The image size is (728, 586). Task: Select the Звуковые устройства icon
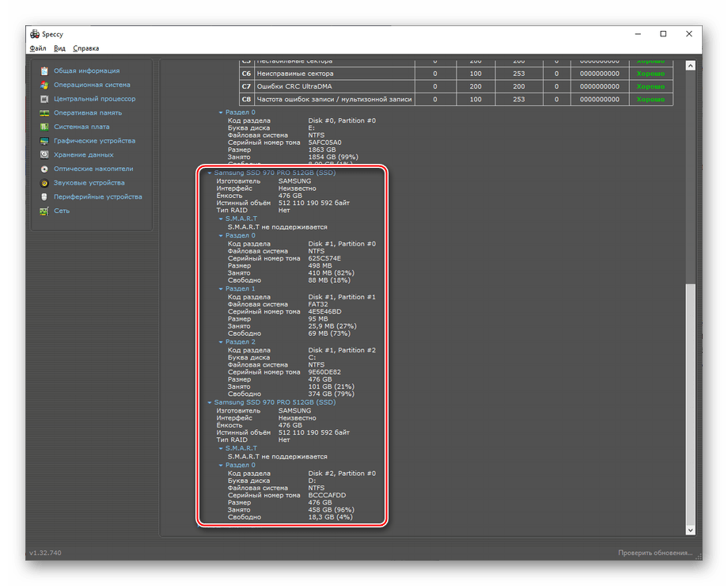click(x=44, y=183)
